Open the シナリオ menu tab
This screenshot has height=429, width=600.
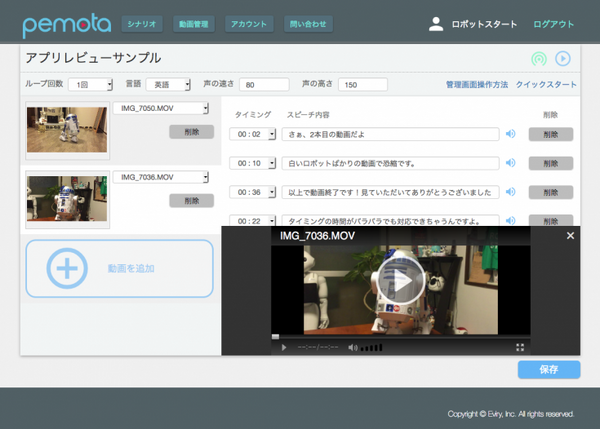[142, 24]
